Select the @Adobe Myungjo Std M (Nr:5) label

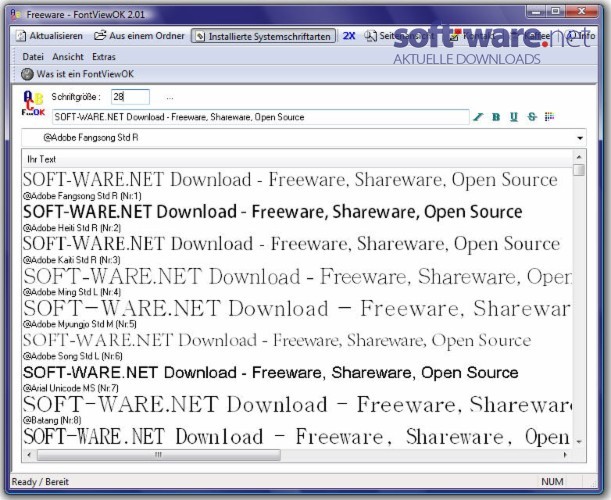click(79, 324)
